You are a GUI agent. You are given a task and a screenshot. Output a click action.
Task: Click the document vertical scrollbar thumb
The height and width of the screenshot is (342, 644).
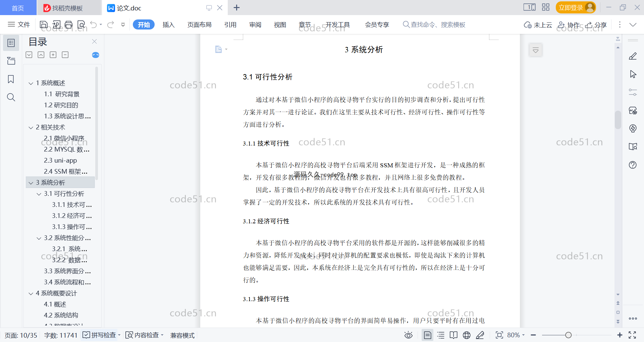(618, 120)
